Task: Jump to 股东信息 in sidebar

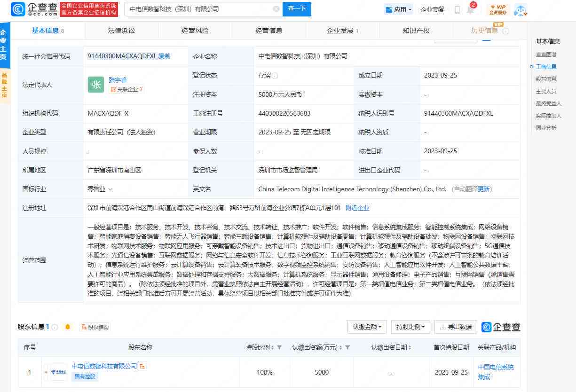Action: pyautogui.click(x=546, y=79)
